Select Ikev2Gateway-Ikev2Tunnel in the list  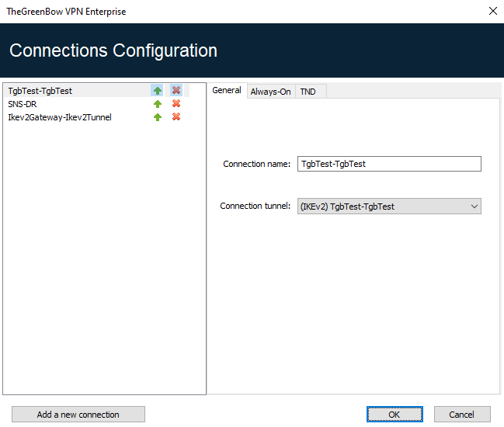[60, 117]
